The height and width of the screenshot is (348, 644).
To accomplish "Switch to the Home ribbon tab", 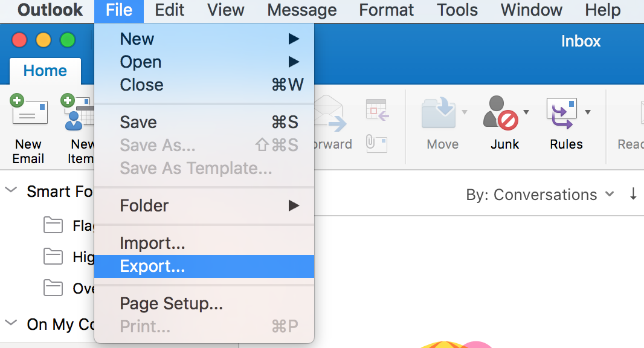I will coord(45,71).
